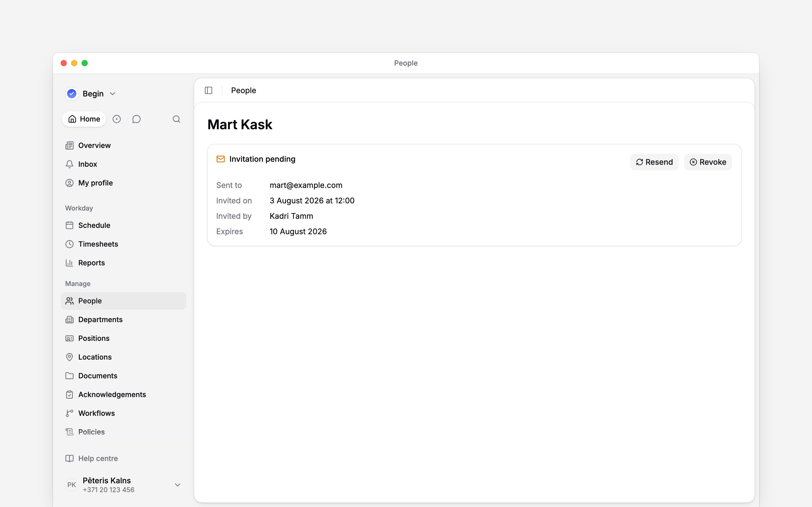This screenshot has width=812, height=507.
Task: Open the search magnifier icon
Action: (x=177, y=119)
